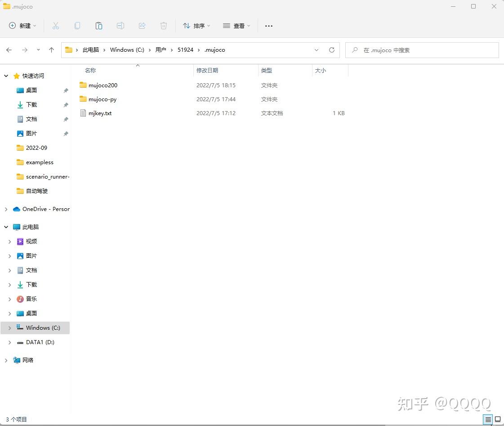Open the mujoco-py folder

[103, 99]
